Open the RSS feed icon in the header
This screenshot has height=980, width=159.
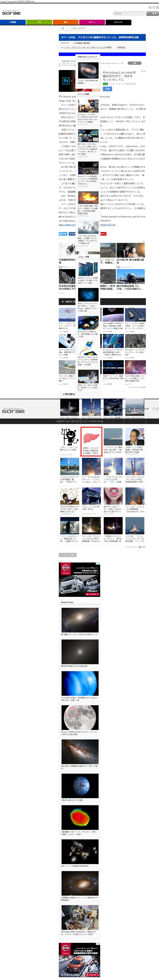click(x=150, y=8)
